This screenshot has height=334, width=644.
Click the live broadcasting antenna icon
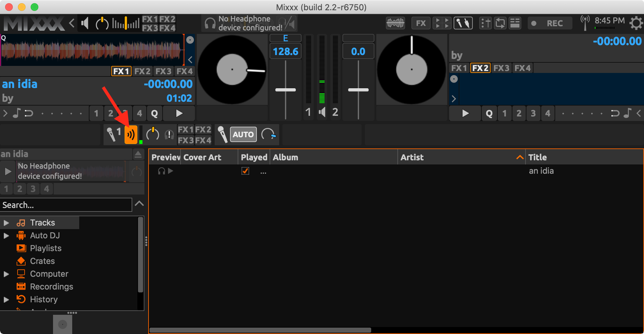[x=585, y=23]
